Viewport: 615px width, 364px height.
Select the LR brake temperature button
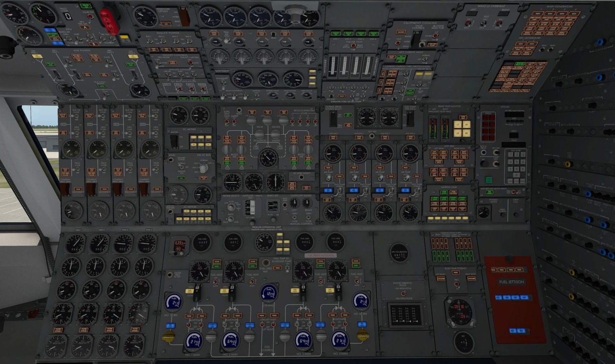458,133
